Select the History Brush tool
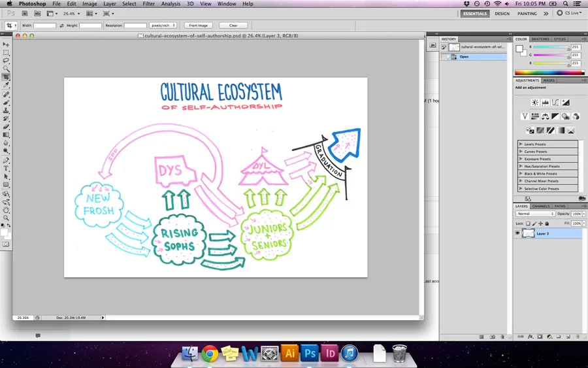Image resolution: width=588 pixels, height=368 pixels. (6, 118)
